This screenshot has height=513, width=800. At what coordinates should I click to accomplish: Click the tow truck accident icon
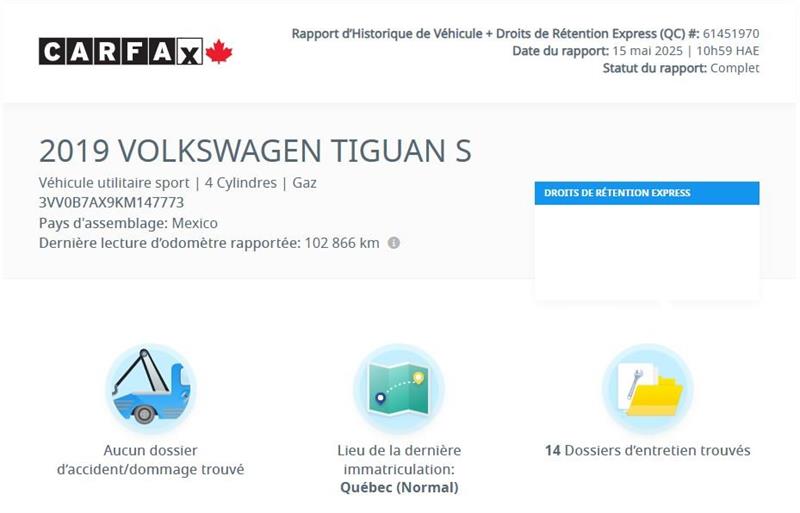pos(151,388)
